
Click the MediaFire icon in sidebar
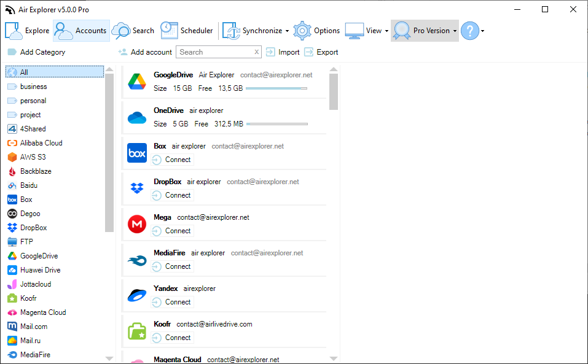click(12, 355)
